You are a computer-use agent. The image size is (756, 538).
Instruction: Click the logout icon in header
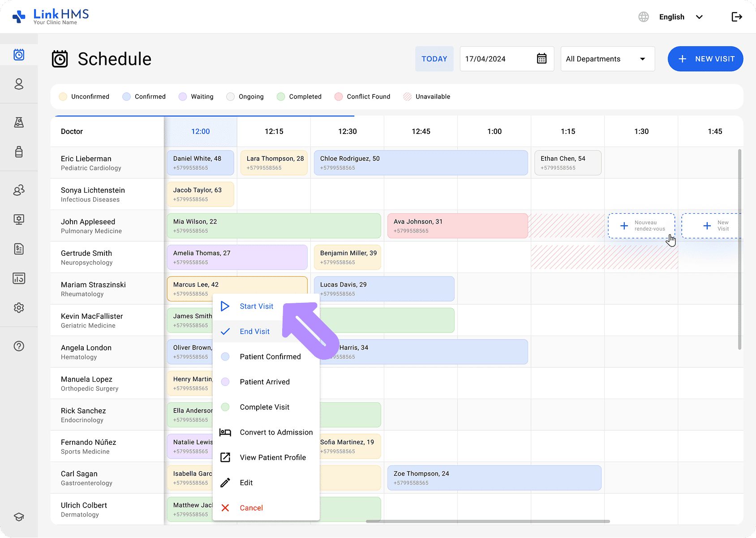point(737,17)
